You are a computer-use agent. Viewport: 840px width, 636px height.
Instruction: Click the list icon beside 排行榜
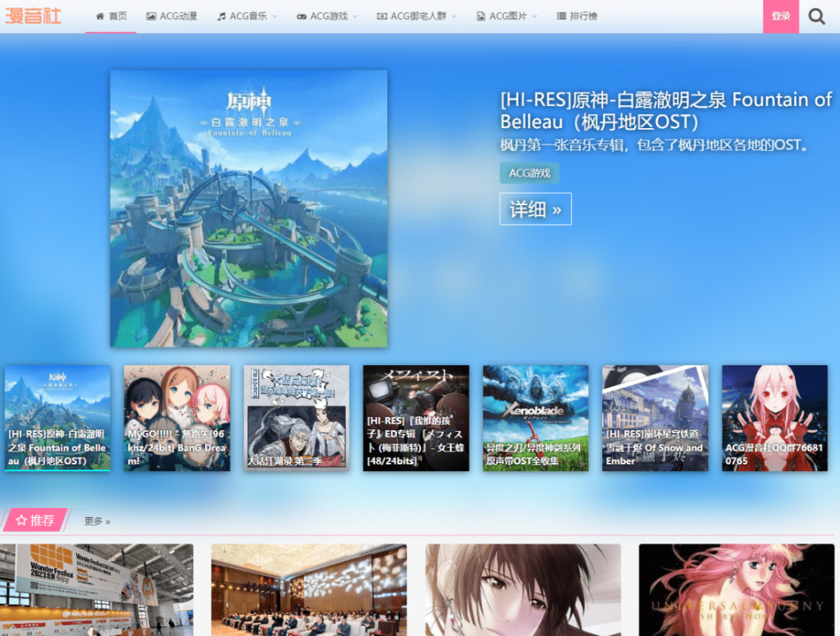(561, 16)
